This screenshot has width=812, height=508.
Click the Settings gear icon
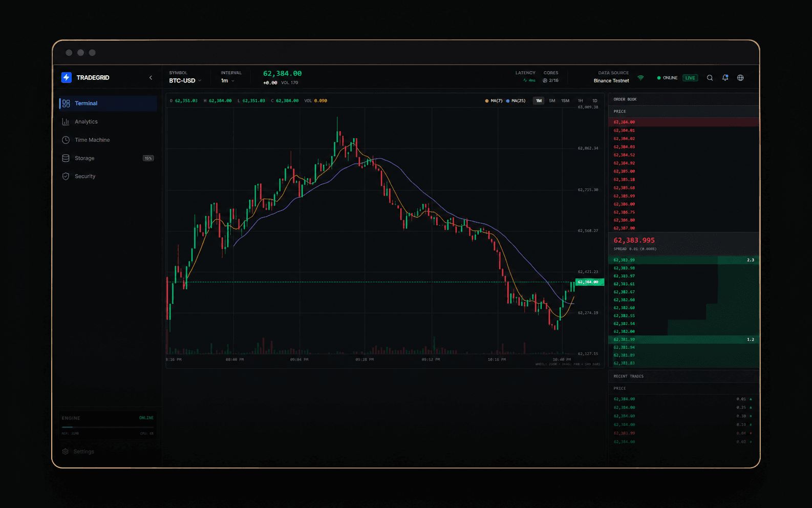[65, 452]
